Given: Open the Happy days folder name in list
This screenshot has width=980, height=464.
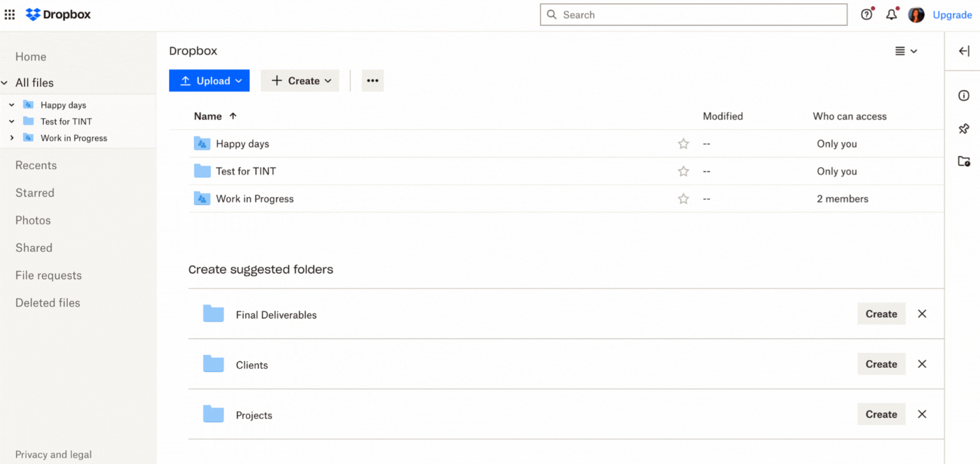Looking at the screenshot, I should [242, 144].
